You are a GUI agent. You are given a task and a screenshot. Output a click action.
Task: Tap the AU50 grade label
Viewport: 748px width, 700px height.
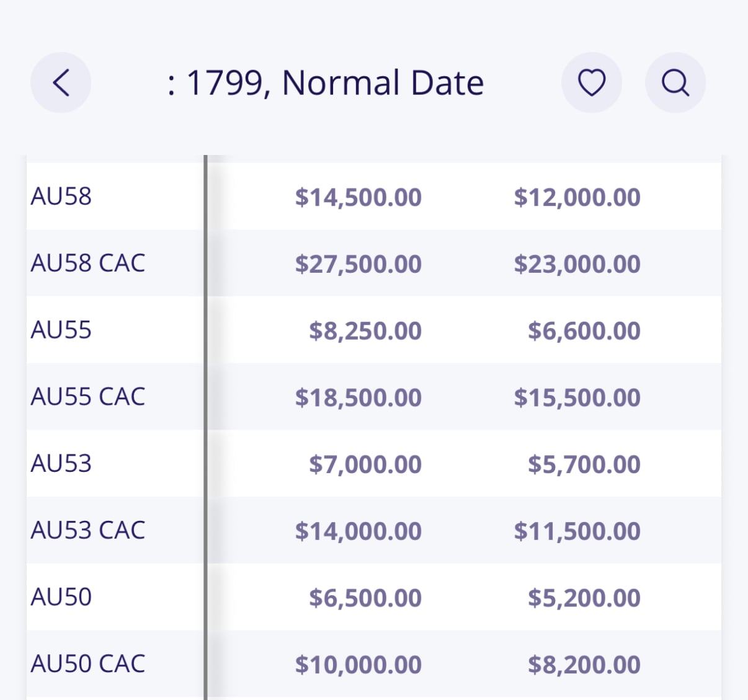point(61,597)
